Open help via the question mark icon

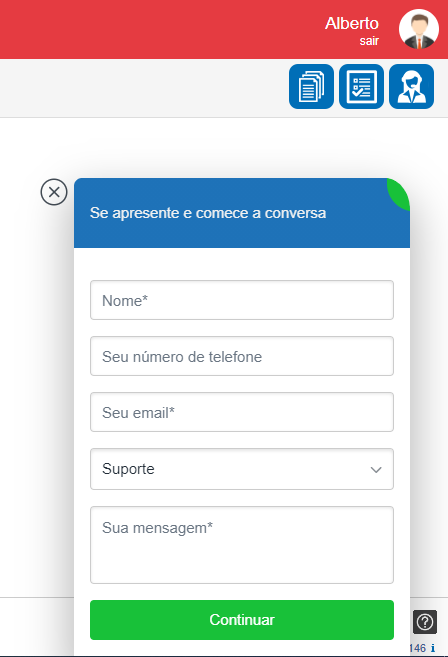[425, 622]
